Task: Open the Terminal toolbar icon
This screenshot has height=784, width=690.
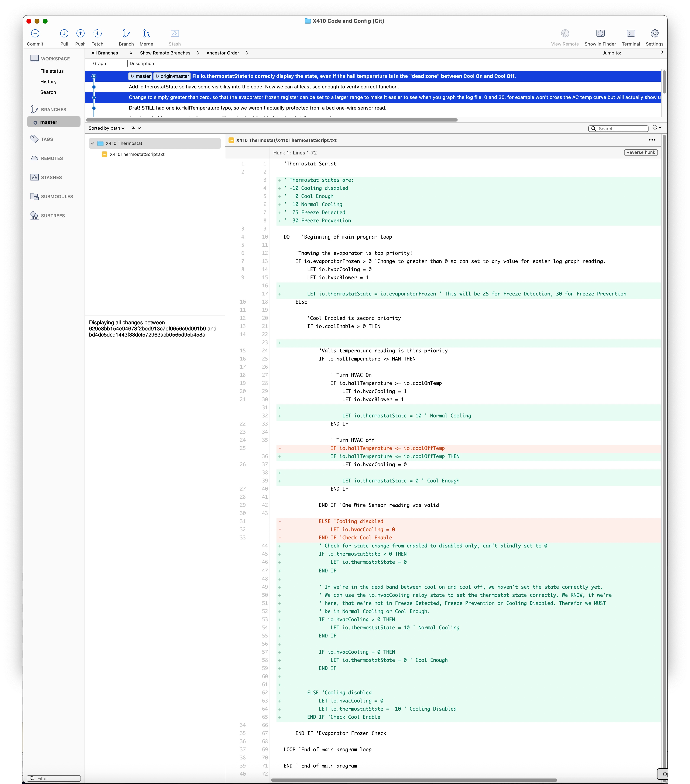Action: click(631, 33)
